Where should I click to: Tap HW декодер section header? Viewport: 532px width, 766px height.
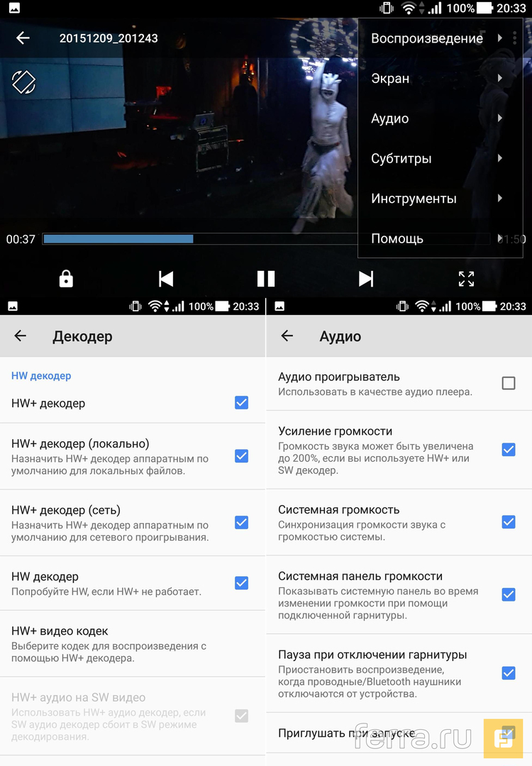coord(41,376)
